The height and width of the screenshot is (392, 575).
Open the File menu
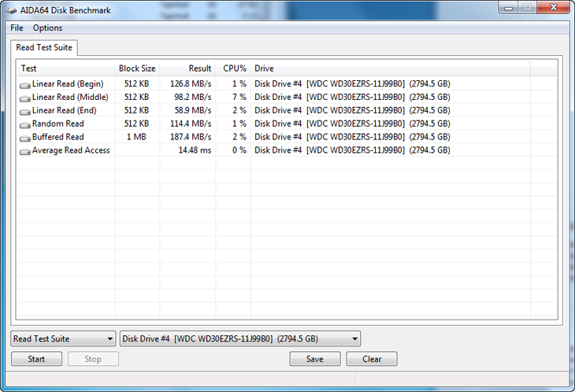(x=17, y=28)
